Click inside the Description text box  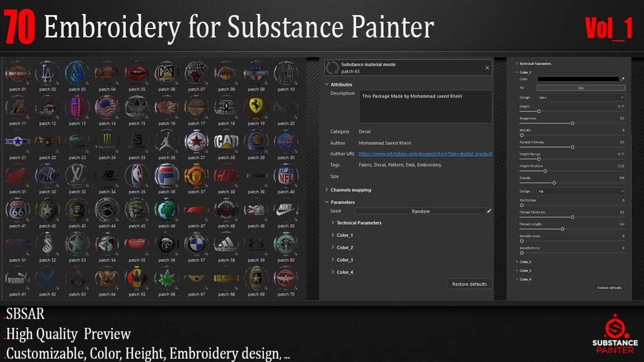(x=425, y=106)
